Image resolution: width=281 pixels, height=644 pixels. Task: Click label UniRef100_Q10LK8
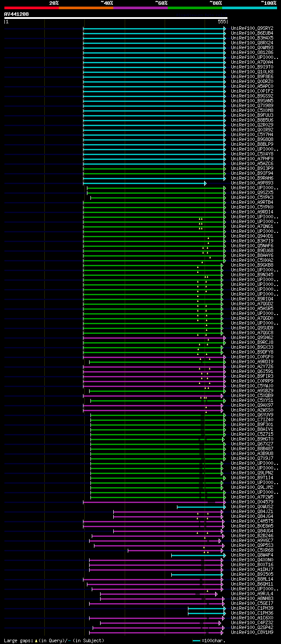point(252,72)
